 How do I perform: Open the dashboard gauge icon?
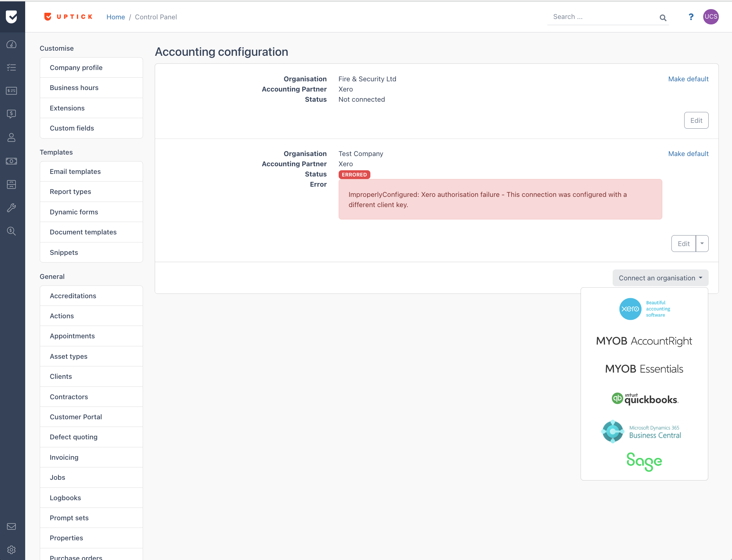(12, 44)
